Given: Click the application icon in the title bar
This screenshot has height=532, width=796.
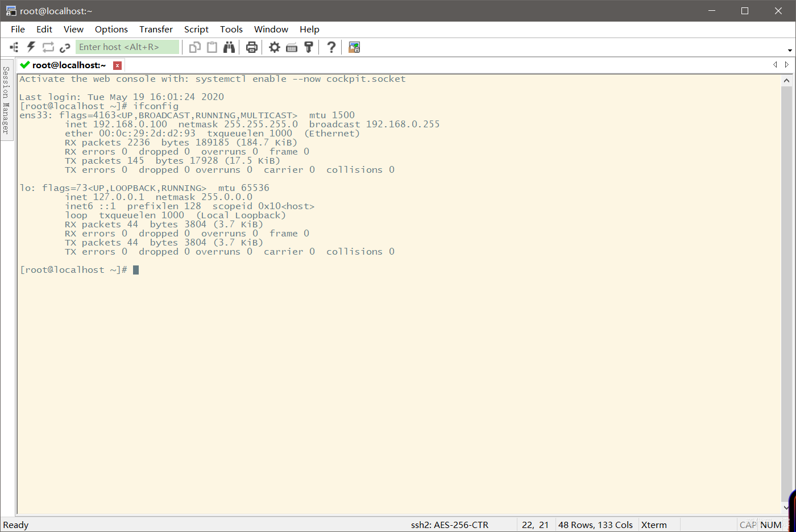Looking at the screenshot, I should 11,11.
